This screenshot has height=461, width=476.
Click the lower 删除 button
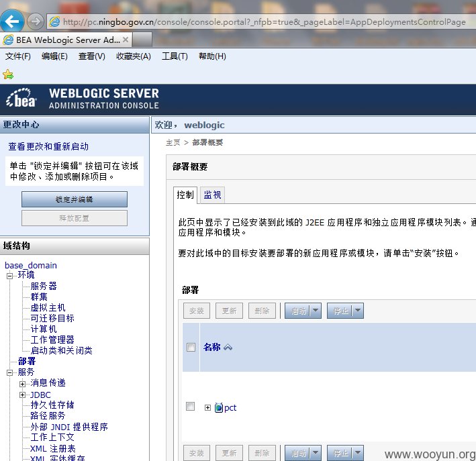point(262,453)
